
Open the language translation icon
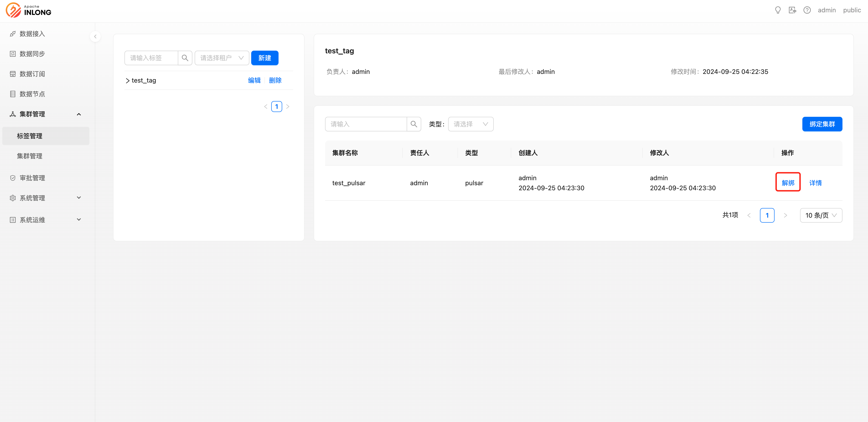[x=792, y=10]
